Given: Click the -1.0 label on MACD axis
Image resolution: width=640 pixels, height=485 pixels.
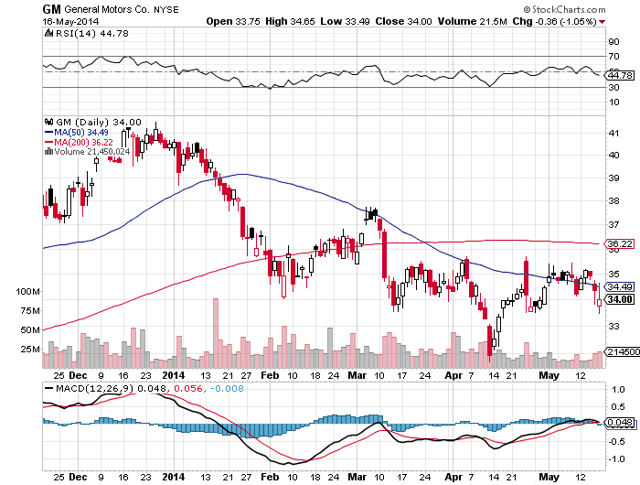Looking at the screenshot, I should coord(616,459).
